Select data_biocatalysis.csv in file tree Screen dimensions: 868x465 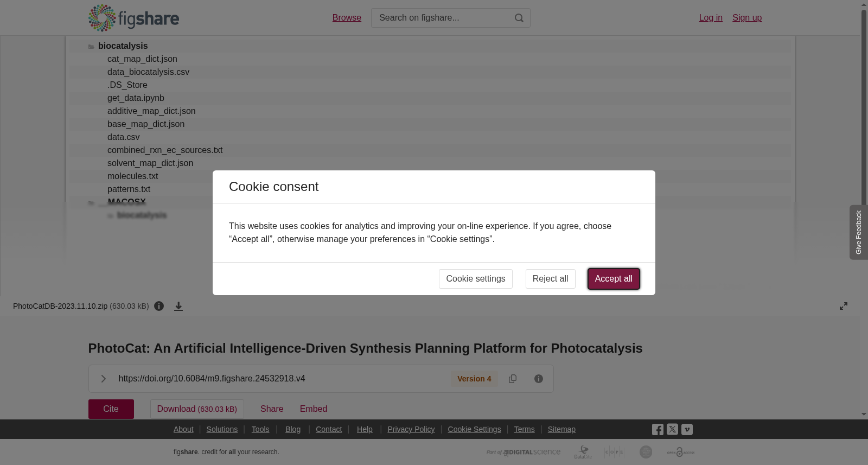[148, 72]
